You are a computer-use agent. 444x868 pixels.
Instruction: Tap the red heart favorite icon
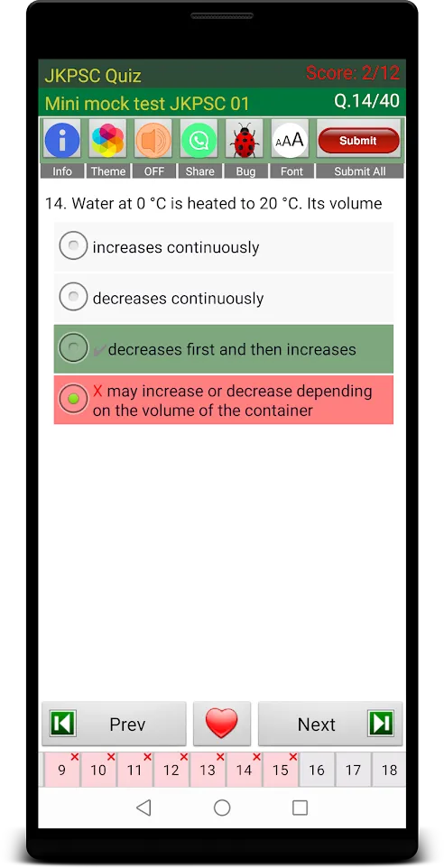(221, 724)
